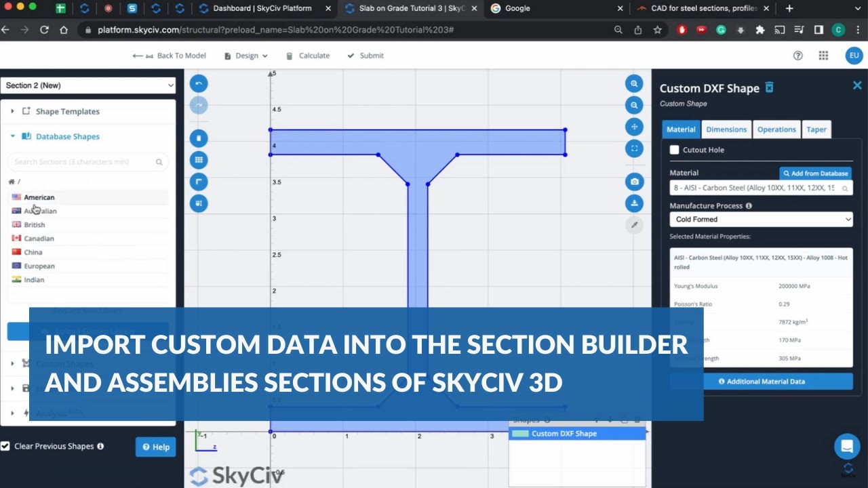Click the browser address bar
The height and width of the screenshot is (488, 868).
353,30
